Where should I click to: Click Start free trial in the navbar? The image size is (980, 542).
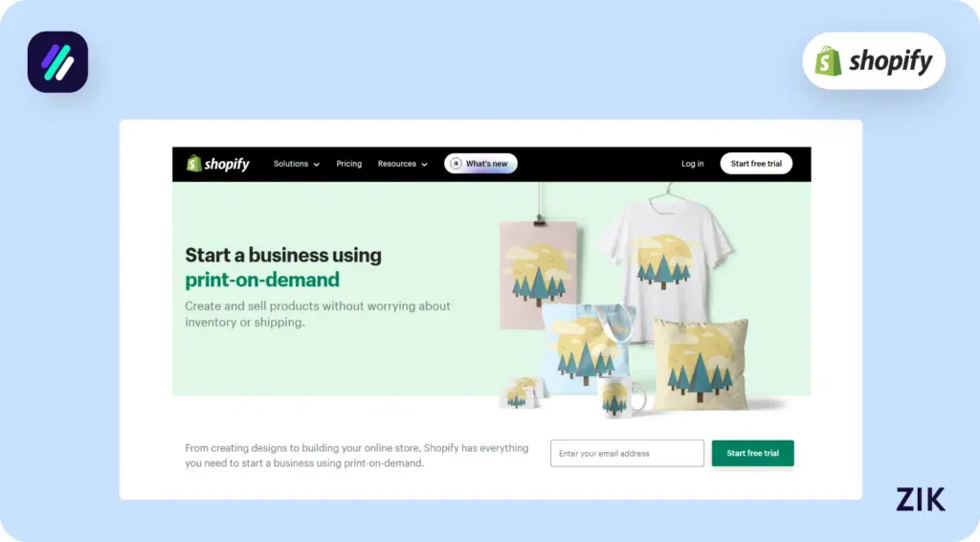[756, 164]
